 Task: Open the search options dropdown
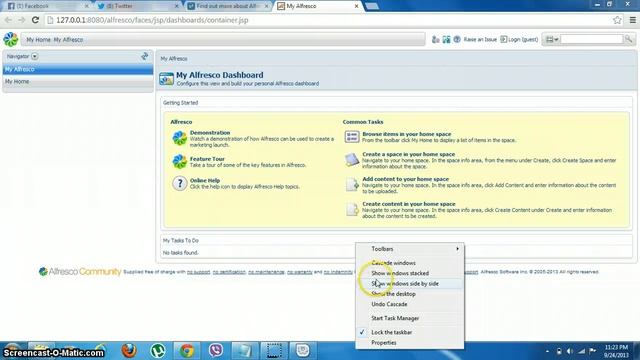point(552,40)
